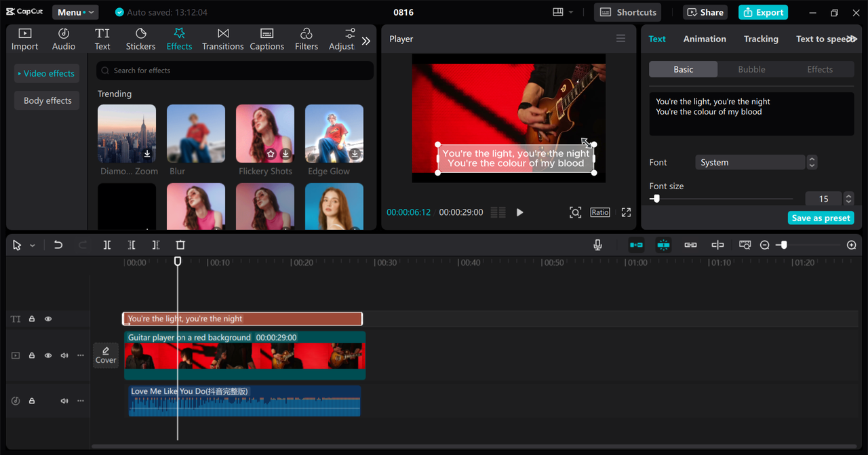Screen dimensions: 868x455
Task: Click the Player quality grid icon
Action: click(x=498, y=212)
